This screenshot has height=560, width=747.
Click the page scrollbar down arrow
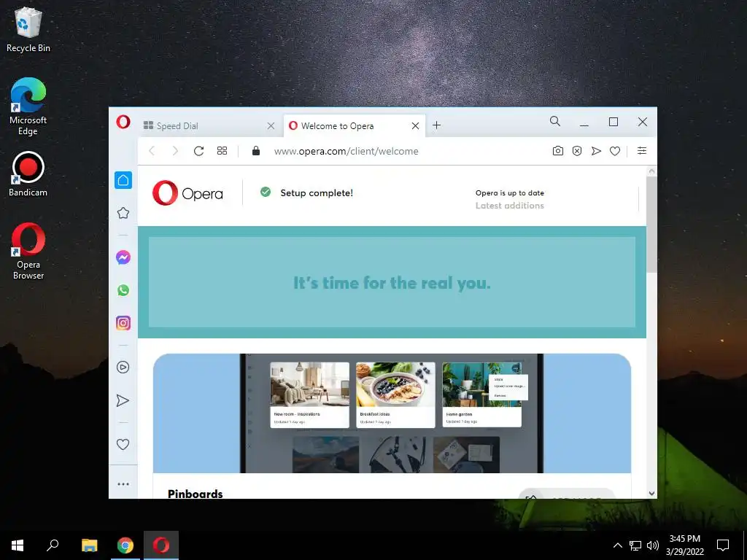click(651, 494)
